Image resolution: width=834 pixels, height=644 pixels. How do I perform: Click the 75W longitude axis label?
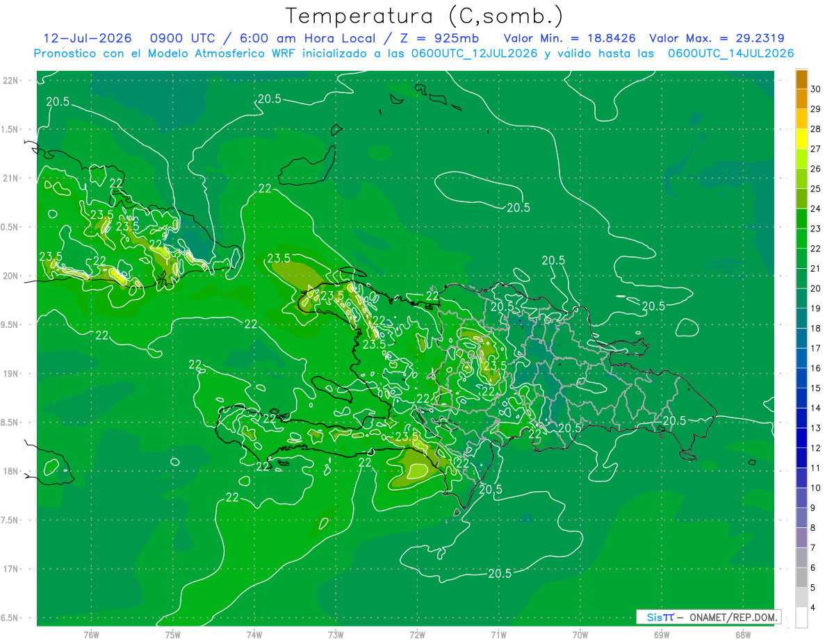click(172, 635)
